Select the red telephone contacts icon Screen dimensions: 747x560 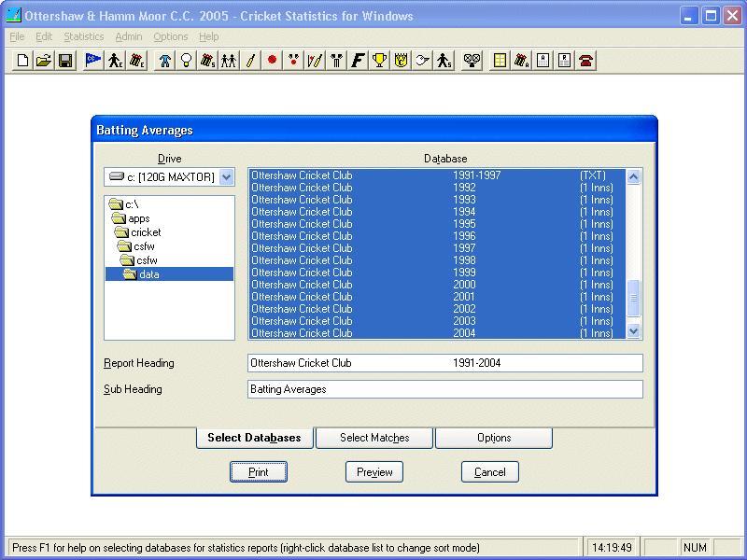[x=585, y=60]
